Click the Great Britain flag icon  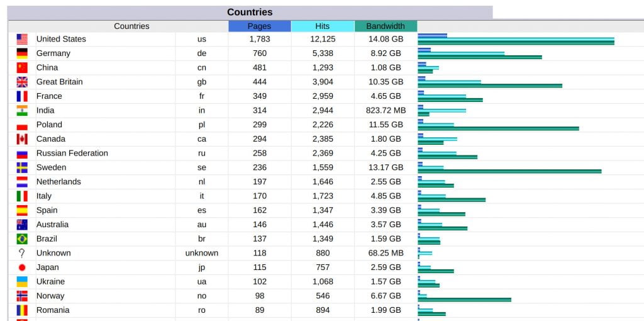coord(22,82)
